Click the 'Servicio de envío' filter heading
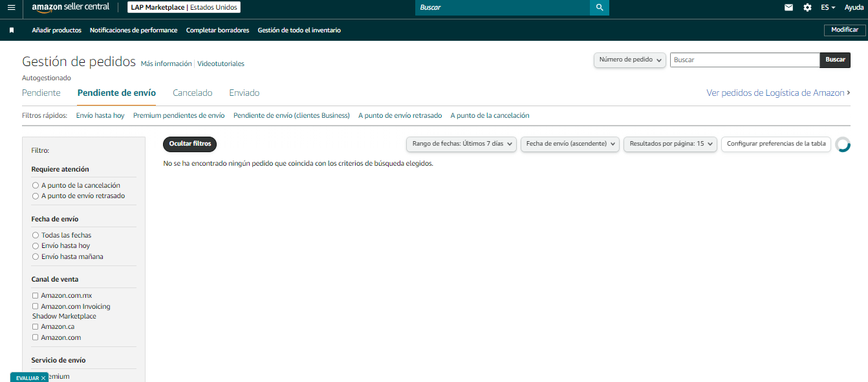Screen dimensions: 868x382 click(58, 360)
